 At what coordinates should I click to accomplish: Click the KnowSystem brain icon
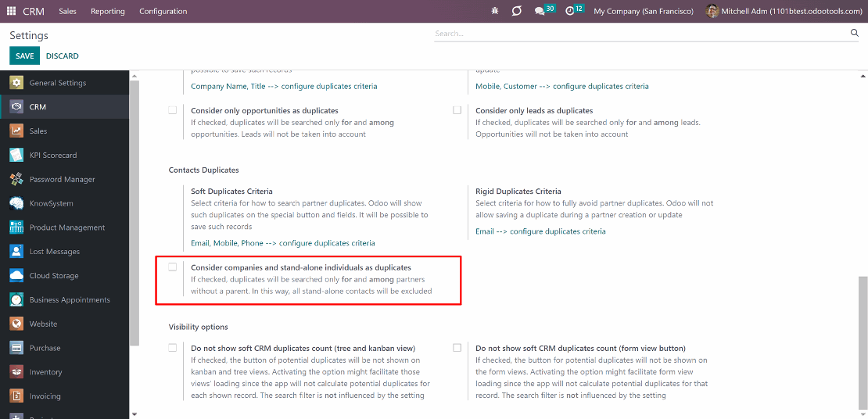[x=16, y=203]
